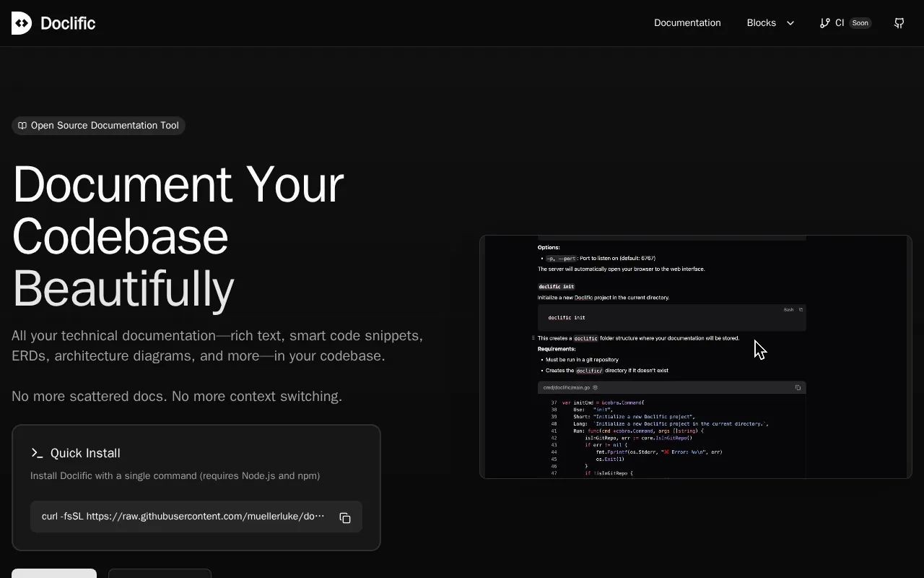The width and height of the screenshot is (924, 578).
Task: Click the terminal prompt icon beside Quick Install
Action: click(x=37, y=453)
